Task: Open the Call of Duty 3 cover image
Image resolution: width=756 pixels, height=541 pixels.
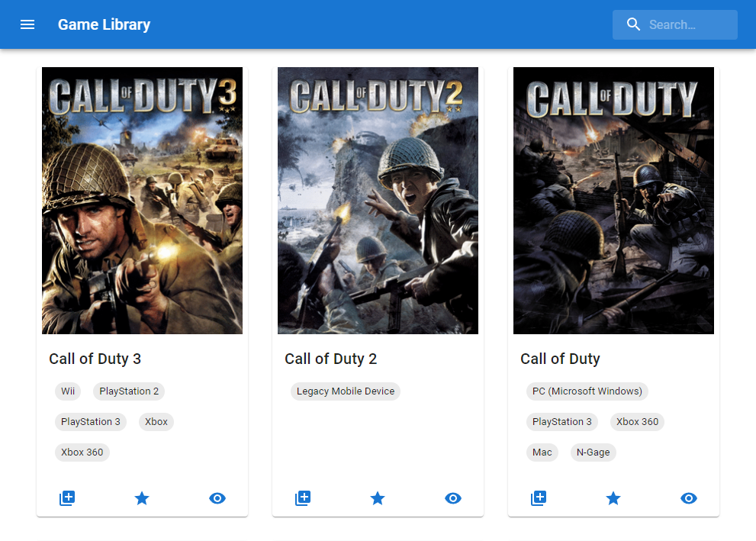Action: (142, 201)
